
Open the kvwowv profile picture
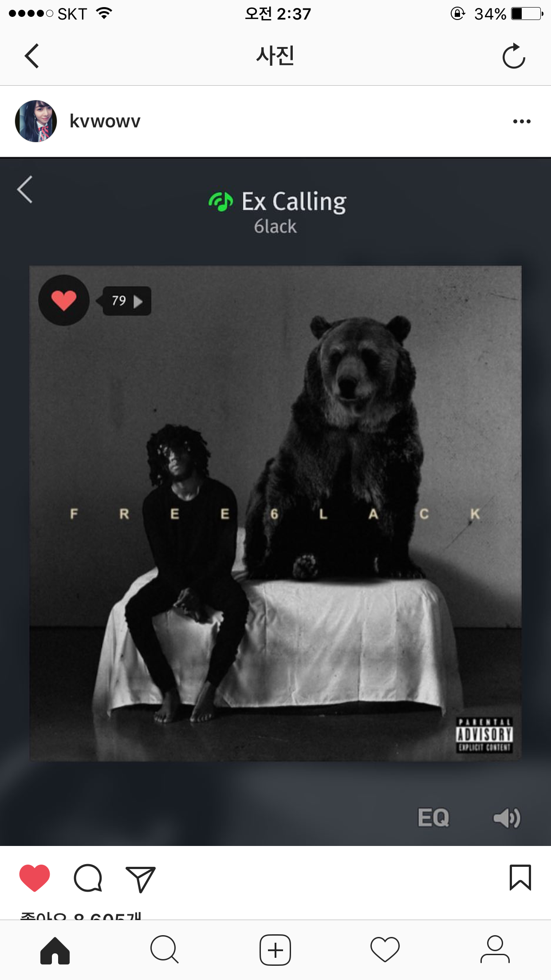pyautogui.click(x=36, y=121)
